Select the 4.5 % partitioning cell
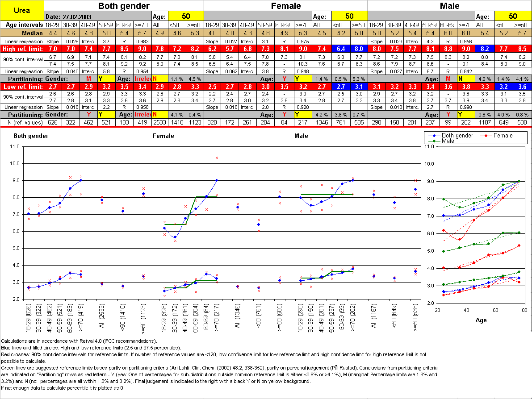This screenshot has height=399, width=532. pyautogui.click(x=195, y=79)
